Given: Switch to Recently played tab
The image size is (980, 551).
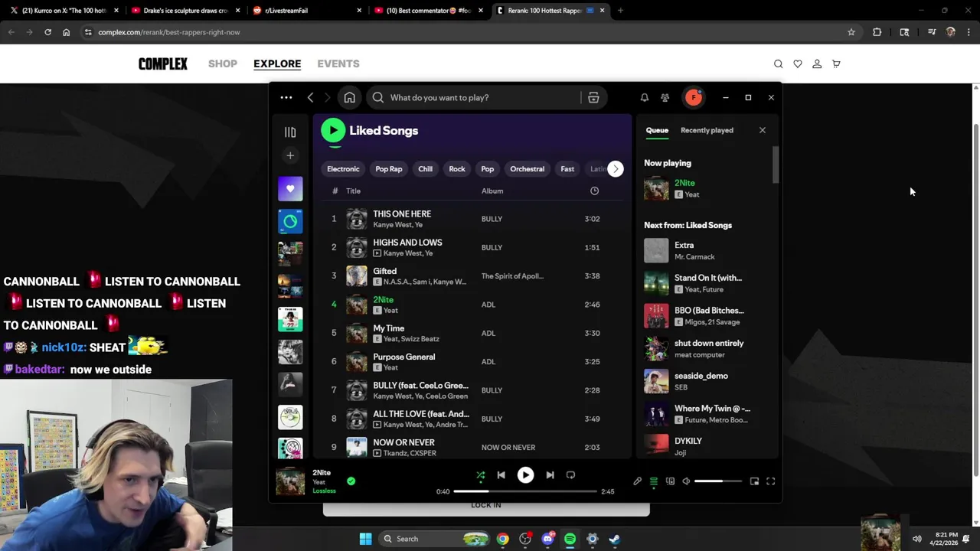Looking at the screenshot, I should pyautogui.click(x=707, y=130).
